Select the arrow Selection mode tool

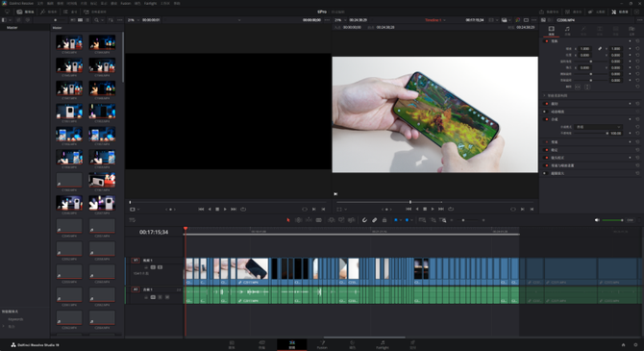point(288,220)
